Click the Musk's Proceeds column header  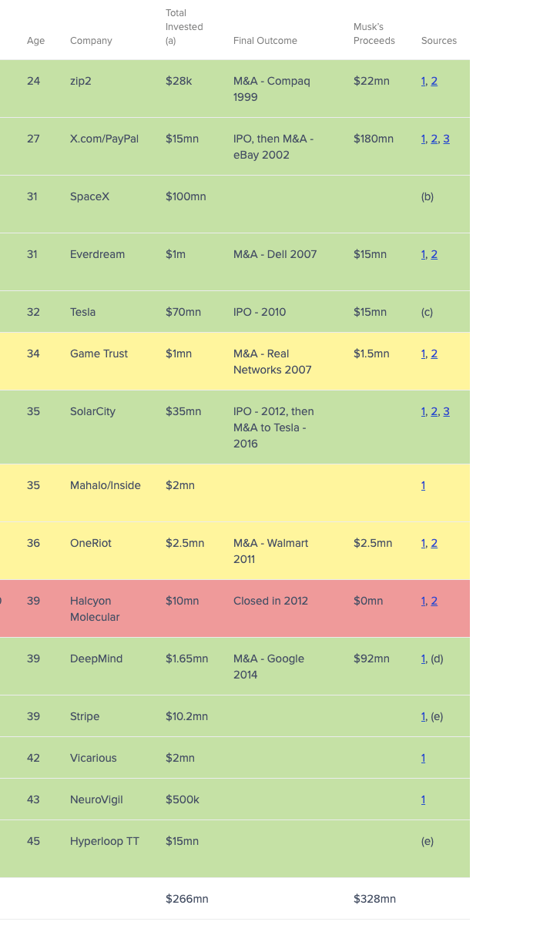tap(374, 34)
